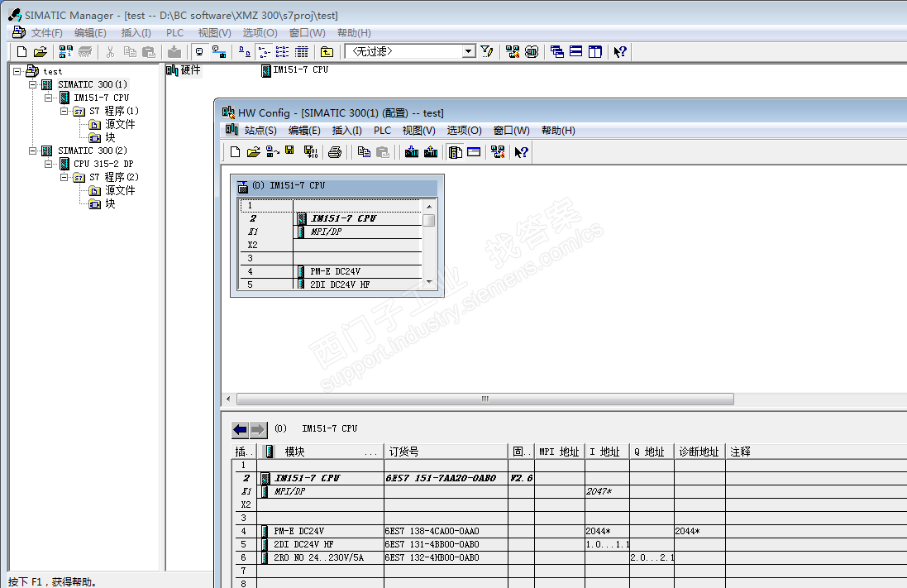Screen dimensions: 907x588
Task: Click Open station icon in HW Config toolbar
Action: [253, 152]
